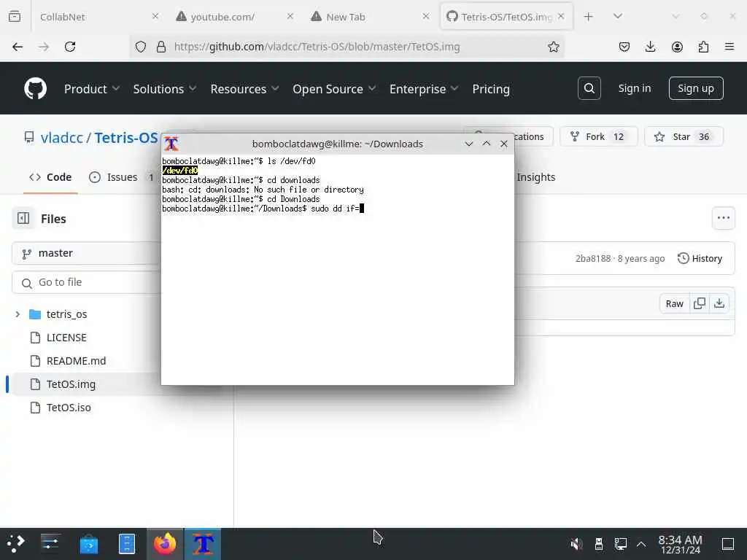This screenshot has width=747, height=560.
Task: Open Firefox tab overview icon
Action: pos(15,17)
